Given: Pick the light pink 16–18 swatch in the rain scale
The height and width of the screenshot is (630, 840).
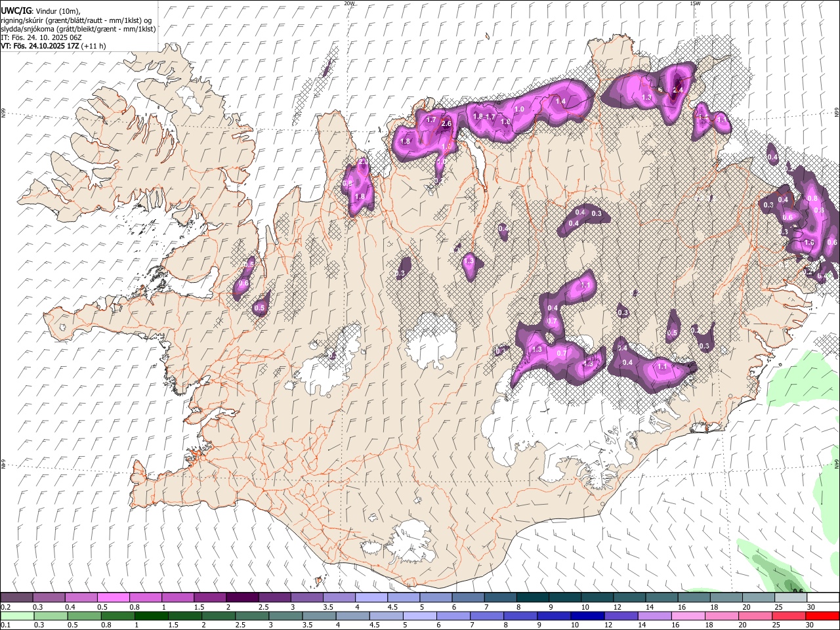Looking at the screenshot, I should 688,616.
